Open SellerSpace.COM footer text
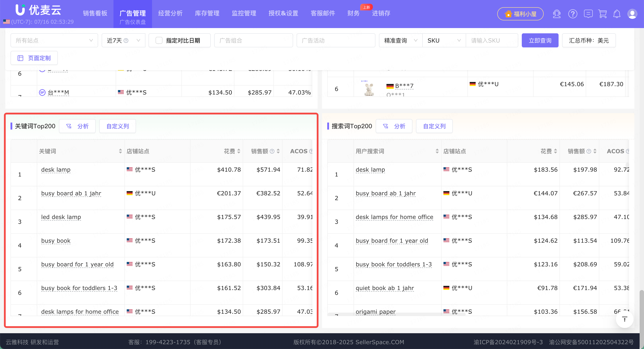Image resolution: width=644 pixels, height=349 pixels. (380, 342)
